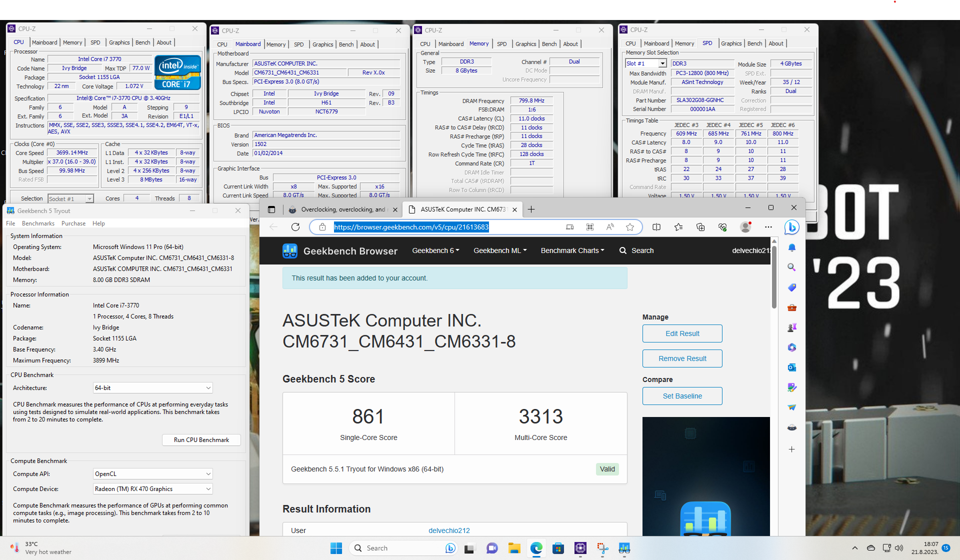The width and height of the screenshot is (960, 560).
Task: Open the Favorites list icon
Action: [678, 227]
